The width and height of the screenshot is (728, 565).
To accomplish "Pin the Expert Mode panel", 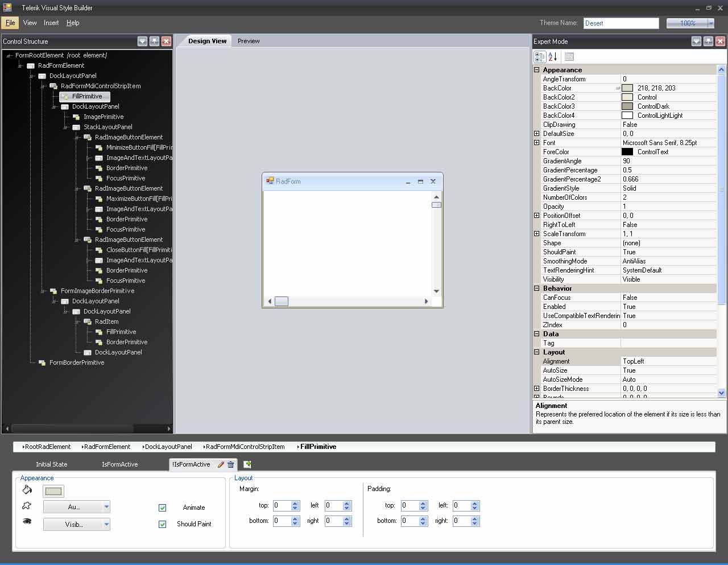I will coord(708,41).
